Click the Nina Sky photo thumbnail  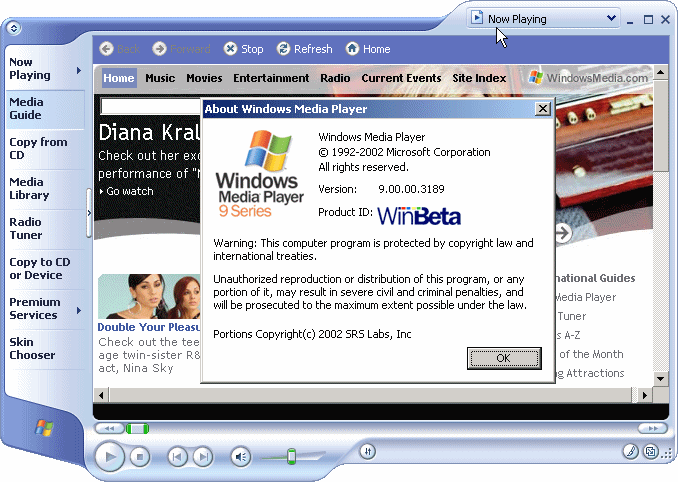tap(149, 296)
